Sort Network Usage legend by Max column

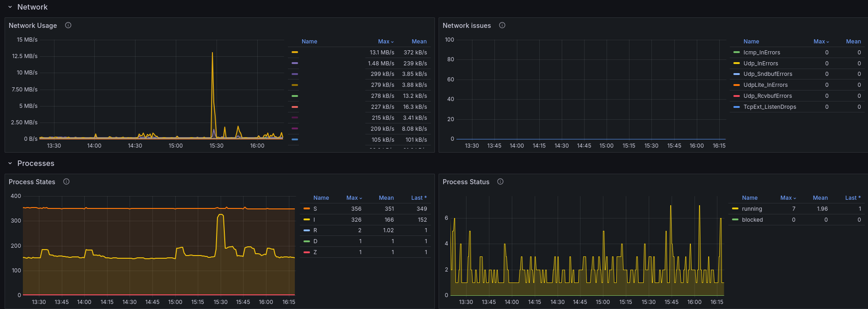[385, 41]
